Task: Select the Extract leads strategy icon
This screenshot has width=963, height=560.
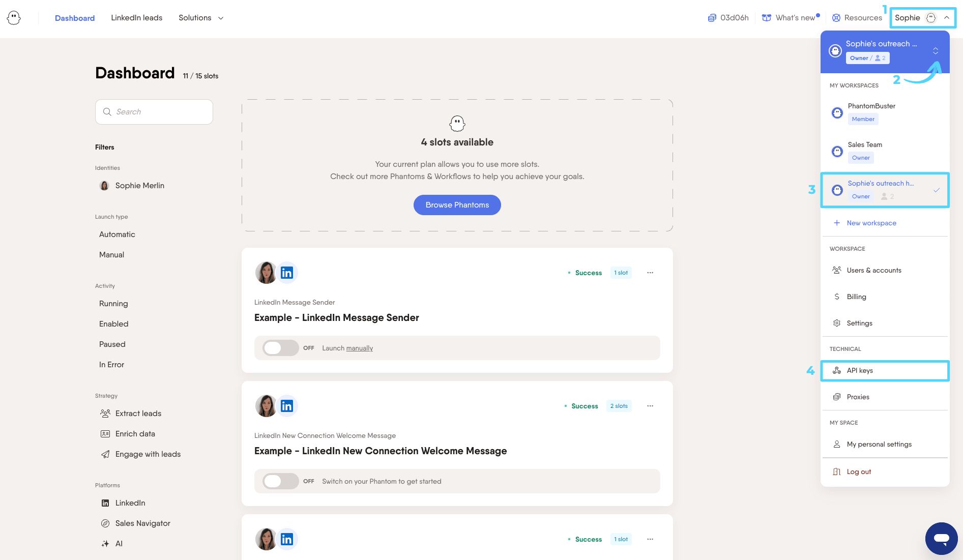Action: (x=105, y=414)
